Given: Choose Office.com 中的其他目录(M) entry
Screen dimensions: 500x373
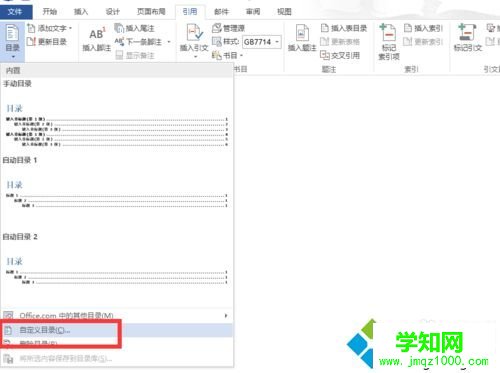Looking at the screenshot, I should [117, 315].
